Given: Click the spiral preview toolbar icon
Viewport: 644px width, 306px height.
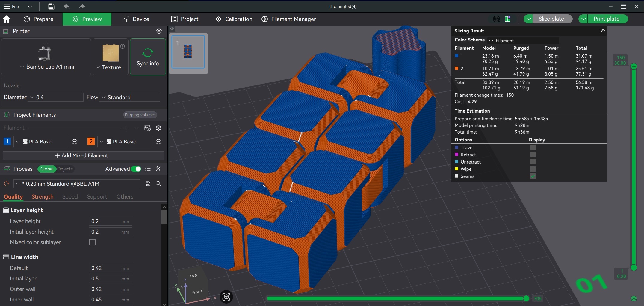Looking at the screenshot, I should coord(496,19).
